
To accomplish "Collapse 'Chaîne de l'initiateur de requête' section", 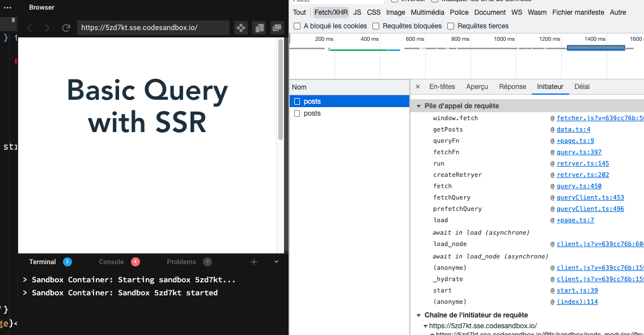I will pyautogui.click(x=418, y=315).
